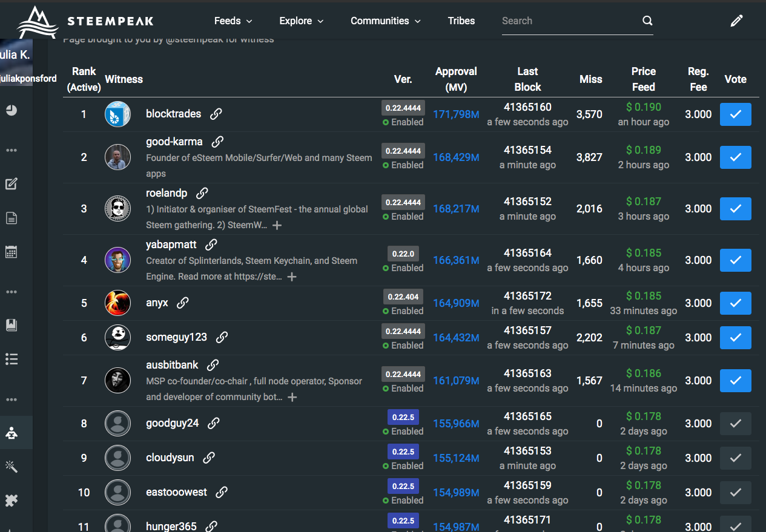Open the witnesses person sidebar icon
The width and height of the screenshot is (766, 532).
pos(12,432)
